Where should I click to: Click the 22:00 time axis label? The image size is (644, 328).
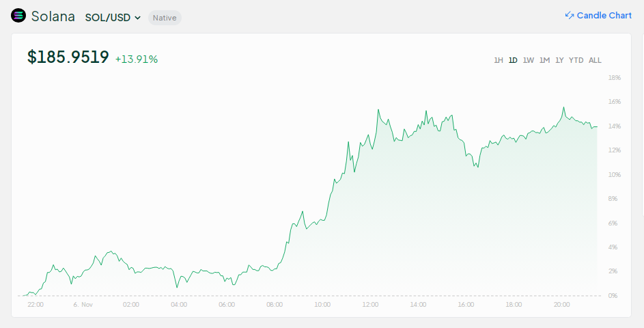click(36, 305)
